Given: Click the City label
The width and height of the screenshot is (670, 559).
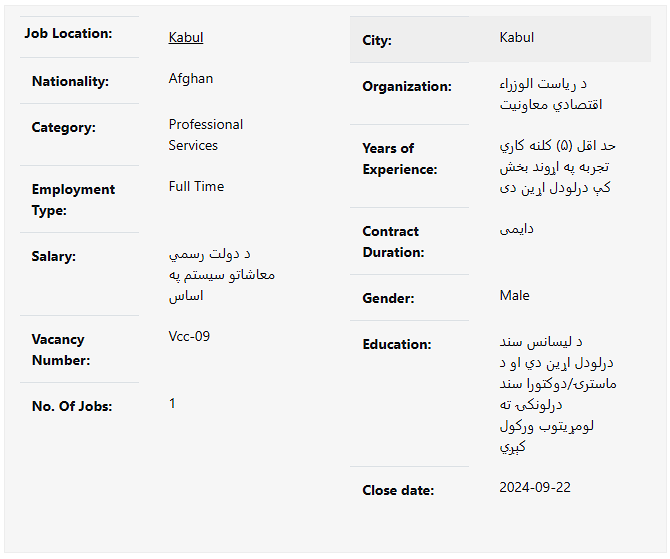Looking at the screenshot, I should [377, 41].
